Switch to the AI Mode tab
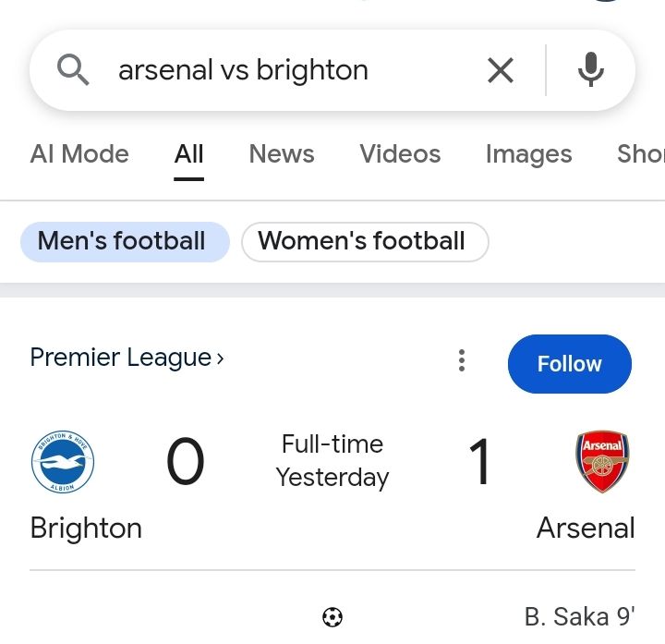665x644 pixels. coord(79,154)
